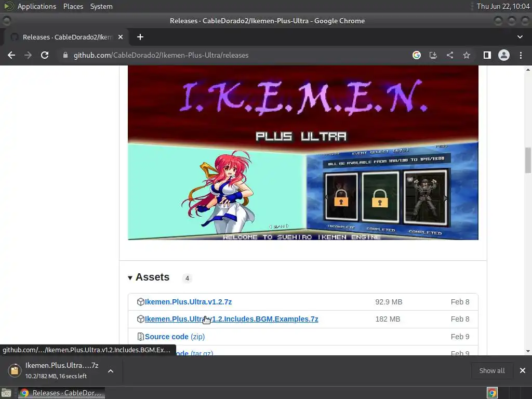Image resolution: width=532 pixels, height=399 pixels.
Task: Close the Releases tab
Action: click(x=121, y=37)
